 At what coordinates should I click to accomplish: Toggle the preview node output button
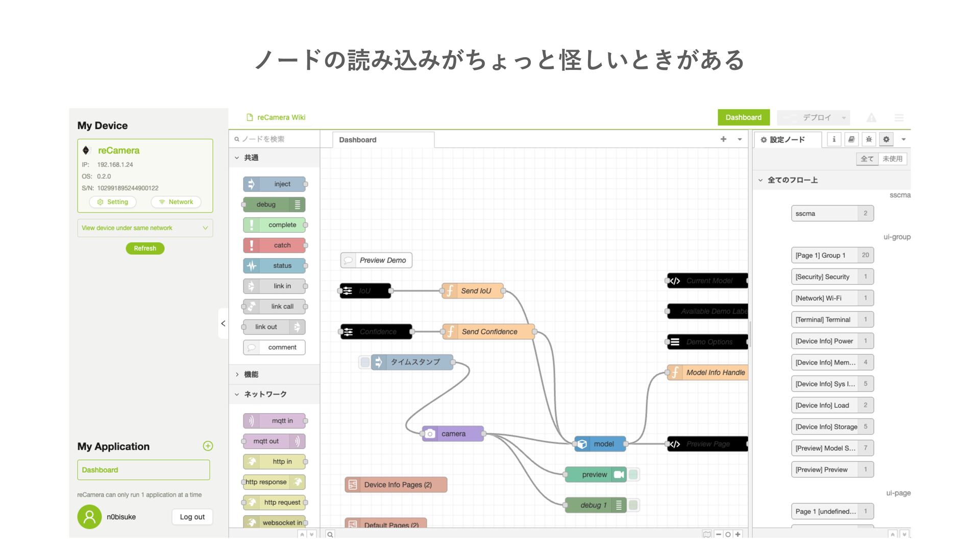(633, 474)
